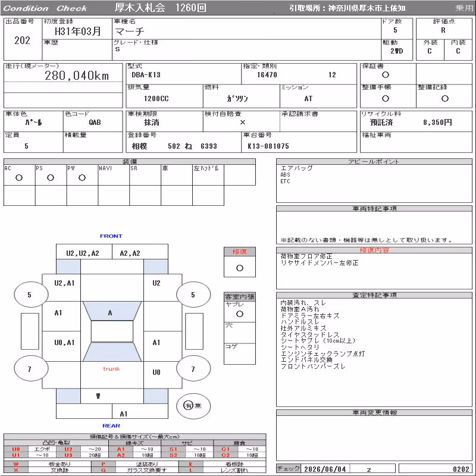The width and height of the screenshot is (476, 476).
Task: Click the red C1 legend code
Action: pos(226,449)
